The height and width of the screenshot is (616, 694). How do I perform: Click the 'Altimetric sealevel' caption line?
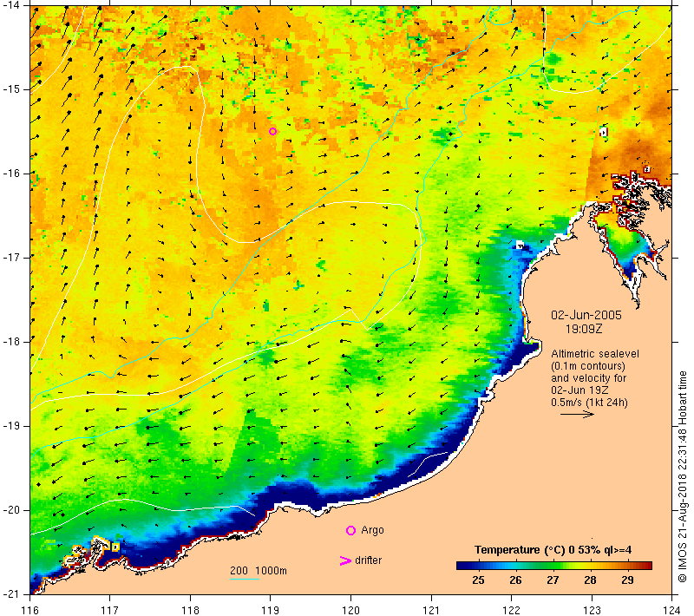point(595,354)
